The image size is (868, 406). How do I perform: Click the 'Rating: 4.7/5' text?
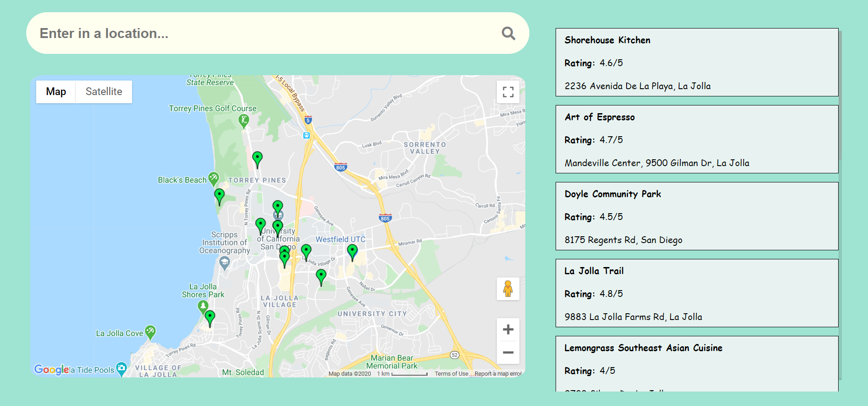pyautogui.click(x=594, y=140)
